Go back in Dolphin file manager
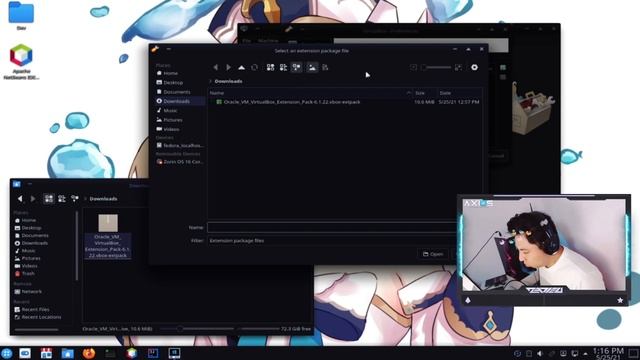Viewport: 640px width, 360px height. tap(20, 199)
